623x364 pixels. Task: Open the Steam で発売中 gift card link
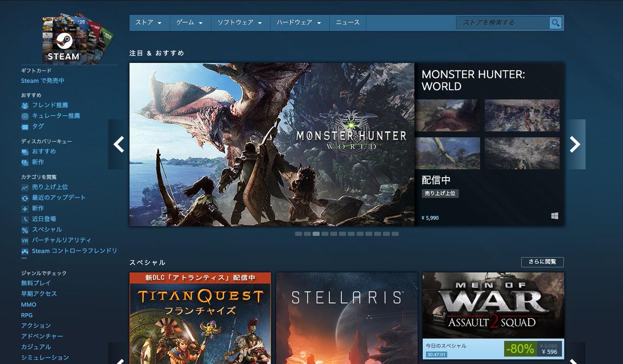(x=43, y=81)
